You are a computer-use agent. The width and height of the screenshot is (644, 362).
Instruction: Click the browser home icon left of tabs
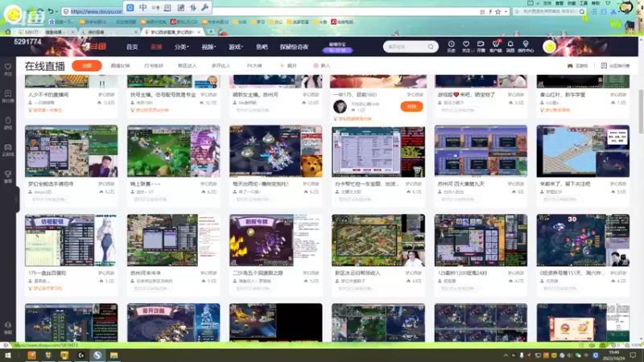(x=8, y=31)
